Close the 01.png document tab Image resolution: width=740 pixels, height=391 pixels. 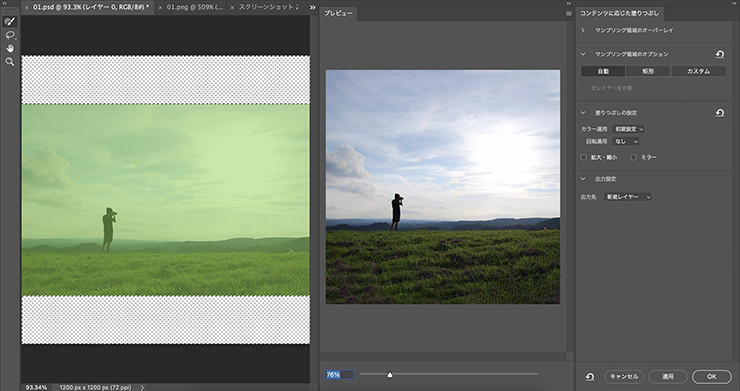click(160, 8)
